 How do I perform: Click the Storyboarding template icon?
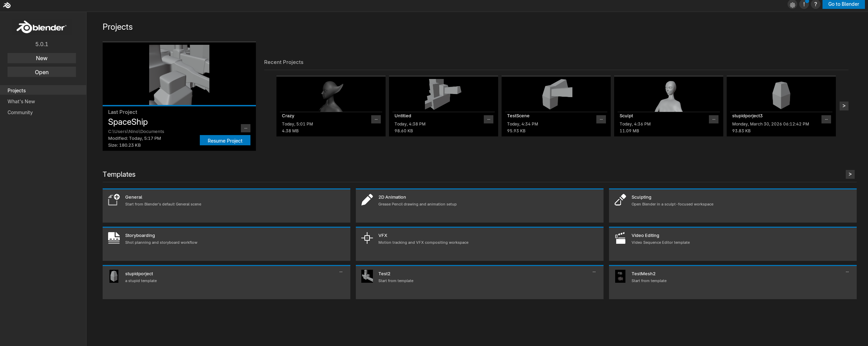click(114, 238)
